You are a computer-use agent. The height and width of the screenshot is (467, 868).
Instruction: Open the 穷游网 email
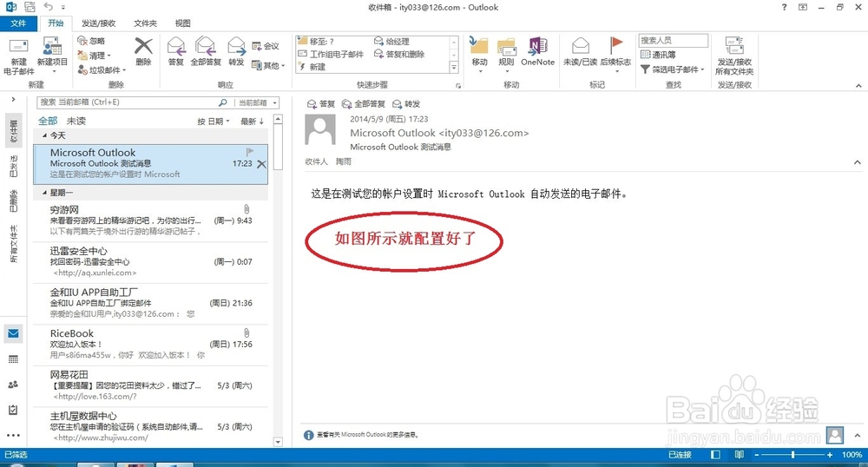point(150,220)
